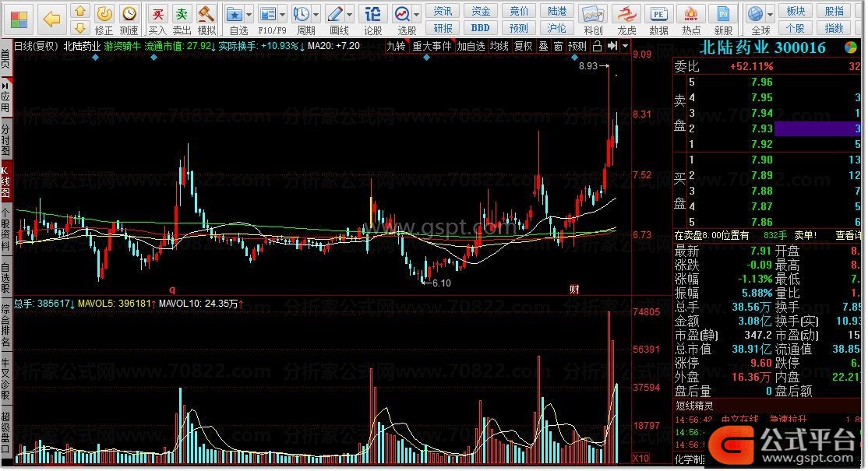Expand the 选股 dropdown arrow

coord(416,14)
